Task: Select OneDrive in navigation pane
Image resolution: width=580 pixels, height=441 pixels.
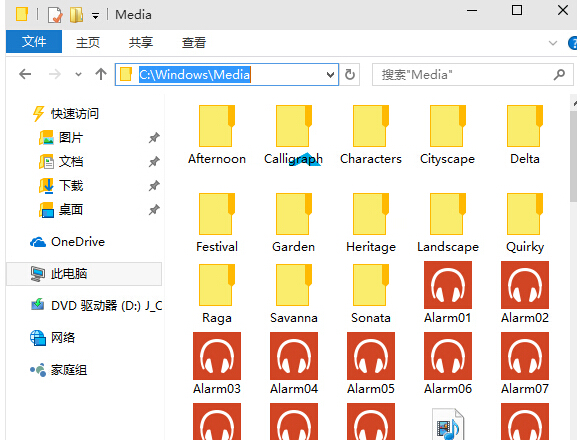Action: point(67,242)
